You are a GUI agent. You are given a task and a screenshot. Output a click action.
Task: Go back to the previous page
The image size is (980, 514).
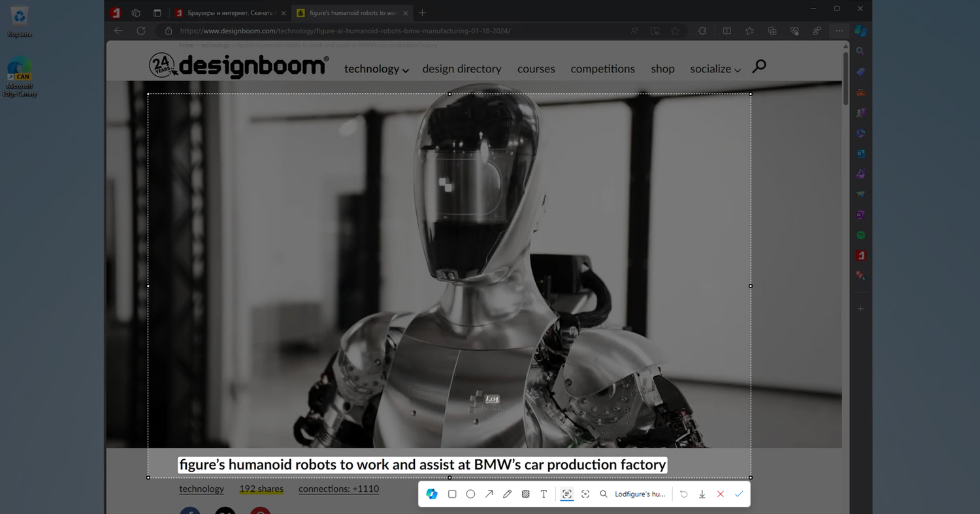point(118,31)
